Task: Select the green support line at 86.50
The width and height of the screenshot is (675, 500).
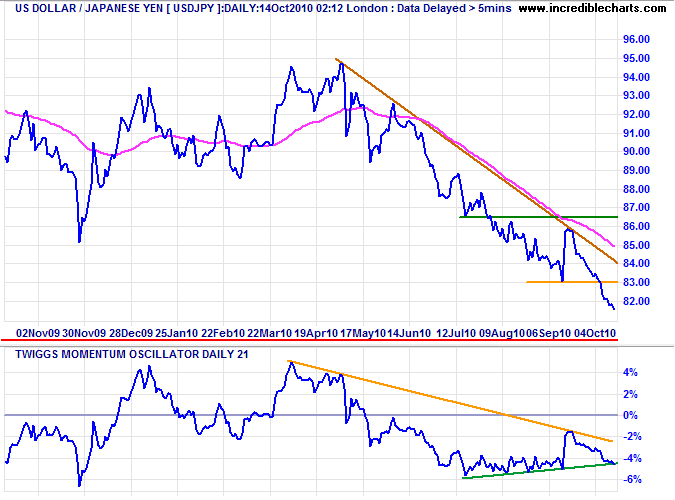Action: click(x=539, y=217)
